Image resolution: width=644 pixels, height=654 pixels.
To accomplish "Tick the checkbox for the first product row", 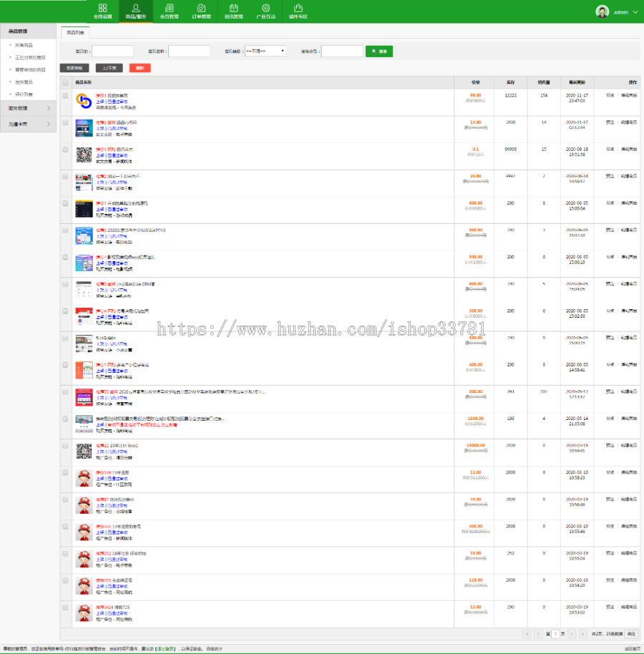I will tap(65, 96).
